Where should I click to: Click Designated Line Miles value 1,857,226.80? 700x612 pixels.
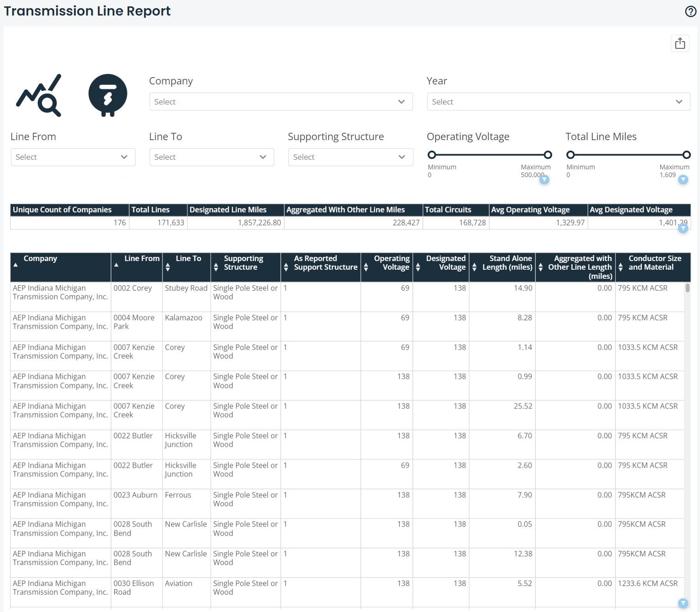tap(259, 223)
